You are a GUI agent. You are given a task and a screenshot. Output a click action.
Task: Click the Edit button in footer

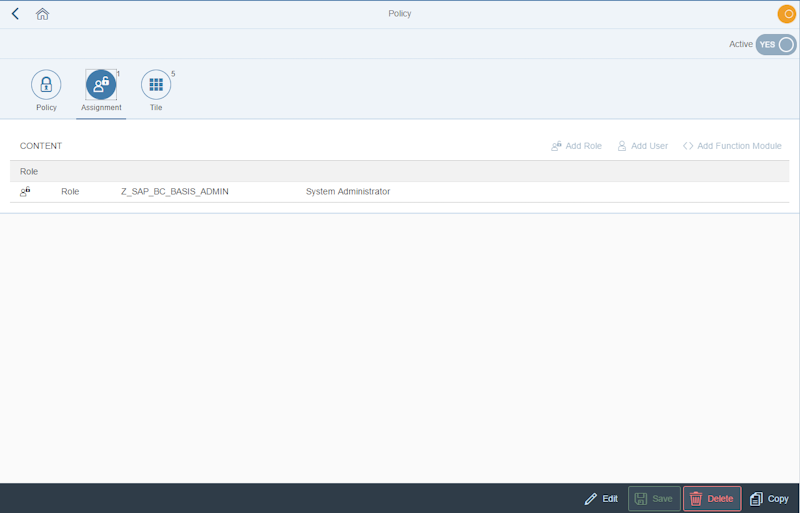pyautogui.click(x=601, y=499)
